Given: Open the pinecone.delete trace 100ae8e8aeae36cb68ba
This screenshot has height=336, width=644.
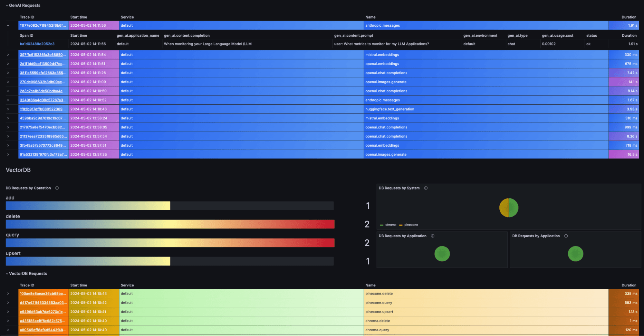Looking at the screenshot, I should 43,293.
